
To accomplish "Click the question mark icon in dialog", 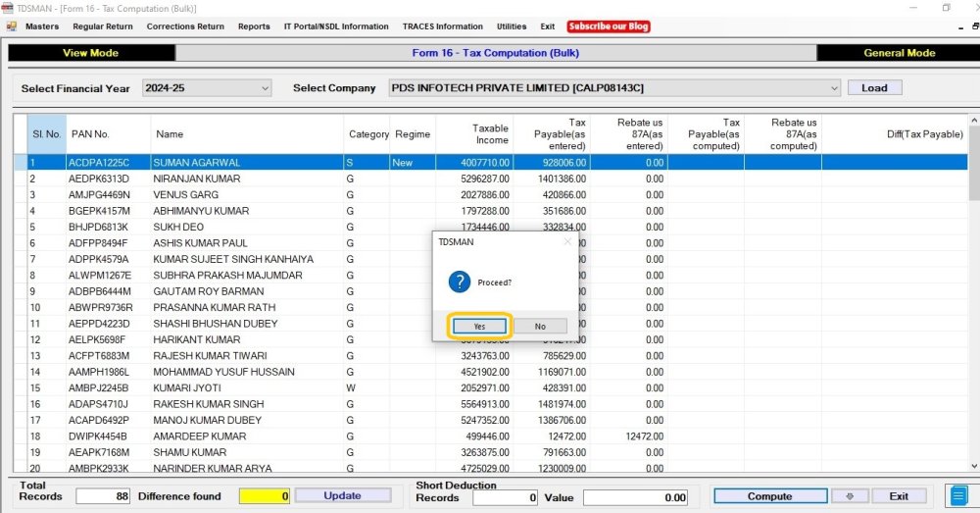I will point(459,282).
